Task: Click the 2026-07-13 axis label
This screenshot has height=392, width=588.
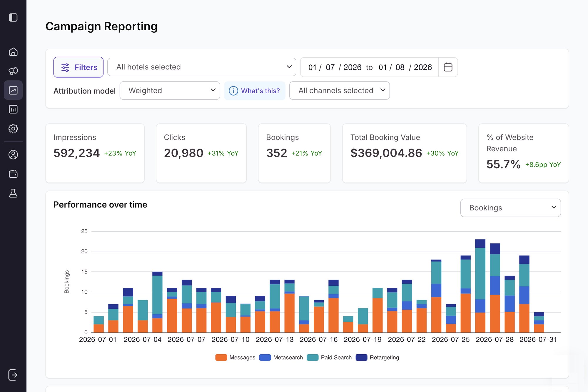Action: click(275, 340)
